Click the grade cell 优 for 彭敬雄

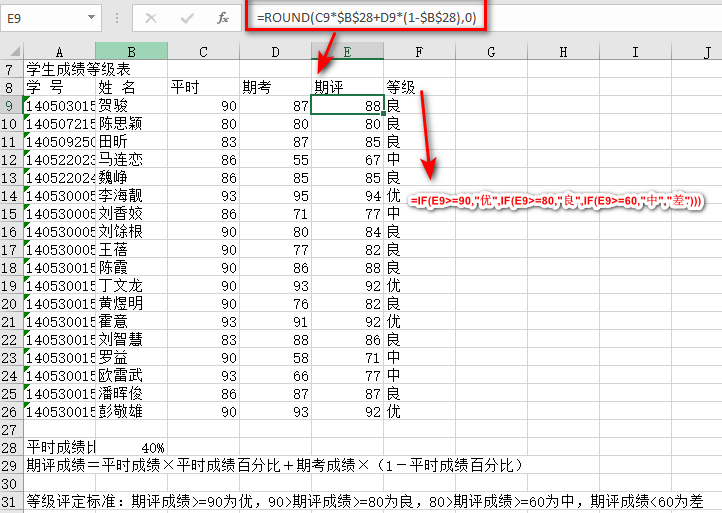point(419,412)
